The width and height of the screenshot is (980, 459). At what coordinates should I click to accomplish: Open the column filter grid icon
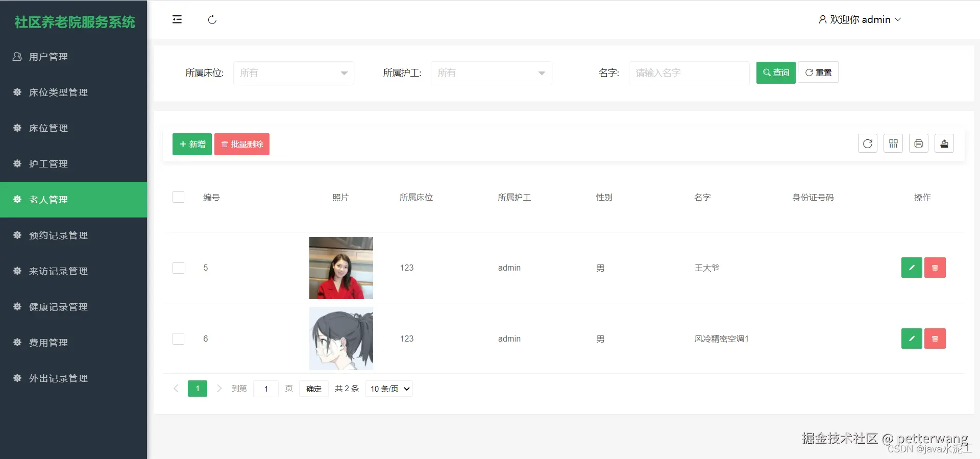(893, 143)
